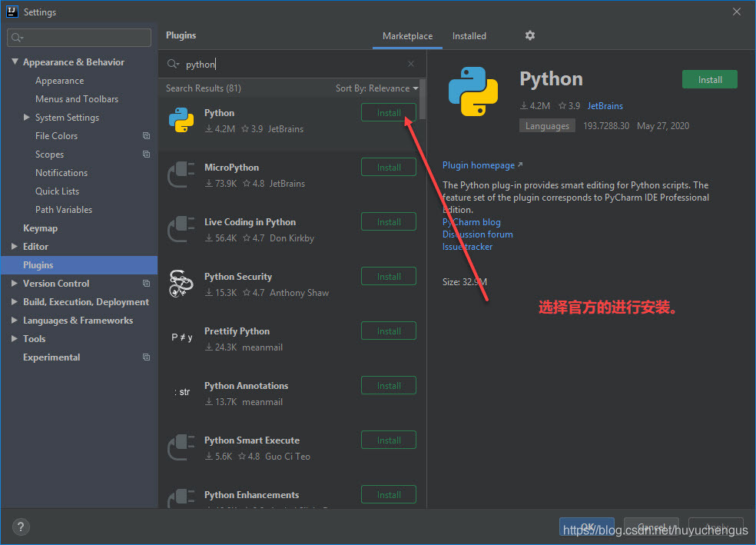756x545 pixels.
Task: Collapse the Appearance & Behavior tree node
Action: point(15,61)
